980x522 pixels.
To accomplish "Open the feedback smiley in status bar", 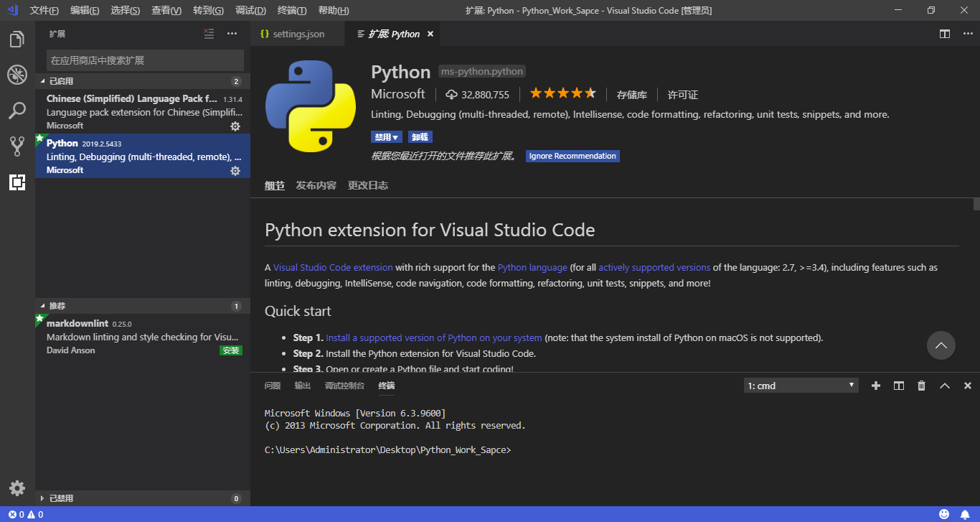I will (944, 514).
